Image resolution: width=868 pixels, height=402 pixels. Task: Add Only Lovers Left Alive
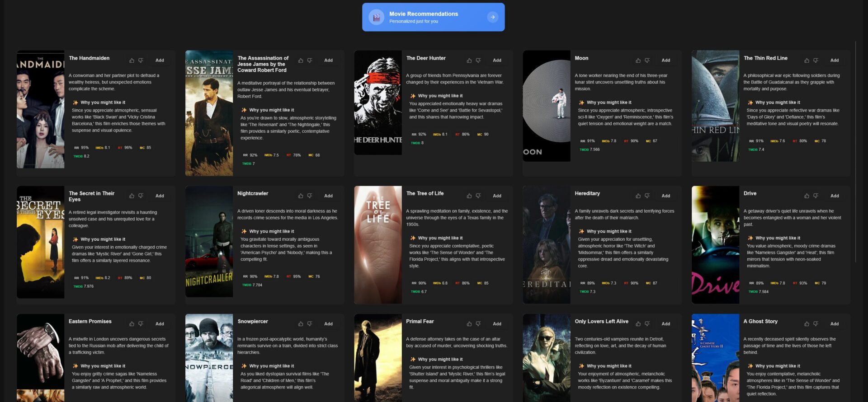pyautogui.click(x=665, y=324)
